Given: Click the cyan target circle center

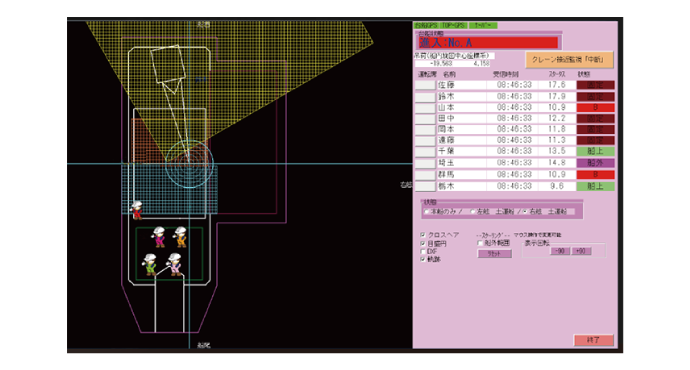Looking at the screenshot, I should (x=189, y=164).
